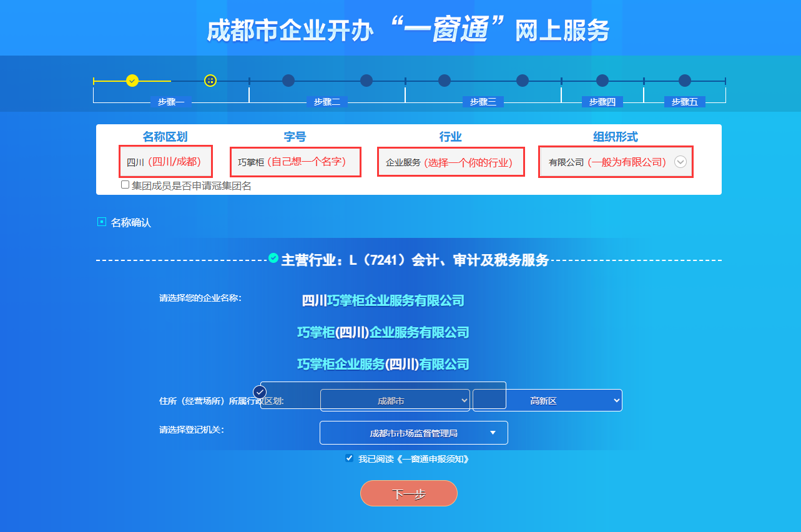Click the first blue circle above 步骤二
Viewport: 801px width, 532px height.
click(288, 80)
